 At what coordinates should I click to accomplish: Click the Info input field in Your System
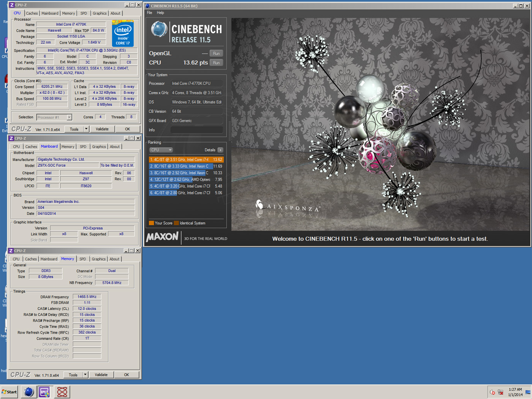click(196, 130)
